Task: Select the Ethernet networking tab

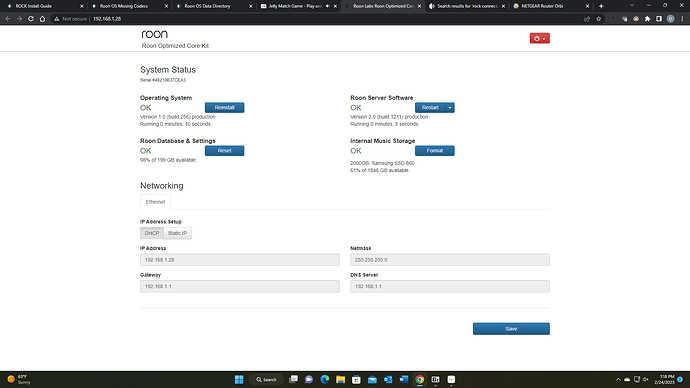Action: 155,202
